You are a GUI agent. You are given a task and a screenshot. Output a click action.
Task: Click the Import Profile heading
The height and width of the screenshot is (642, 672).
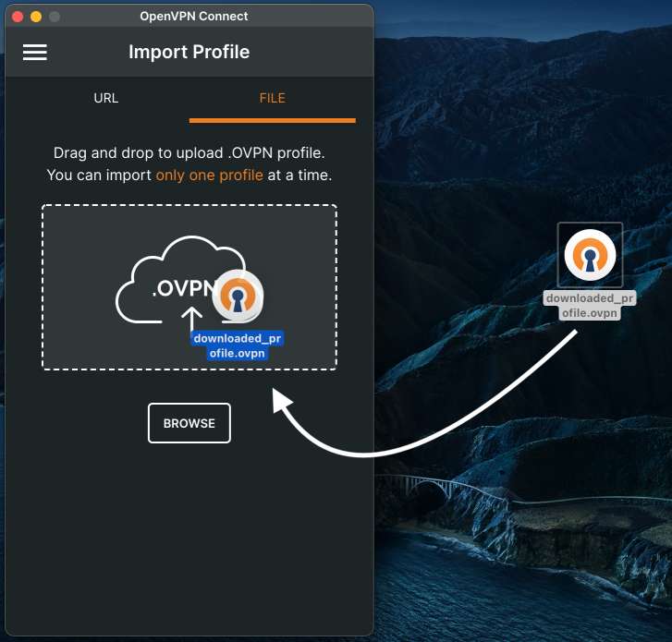[x=189, y=53]
